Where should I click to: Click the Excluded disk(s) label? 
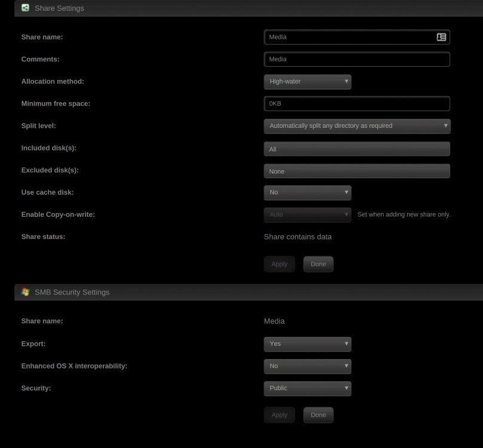(x=50, y=170)
